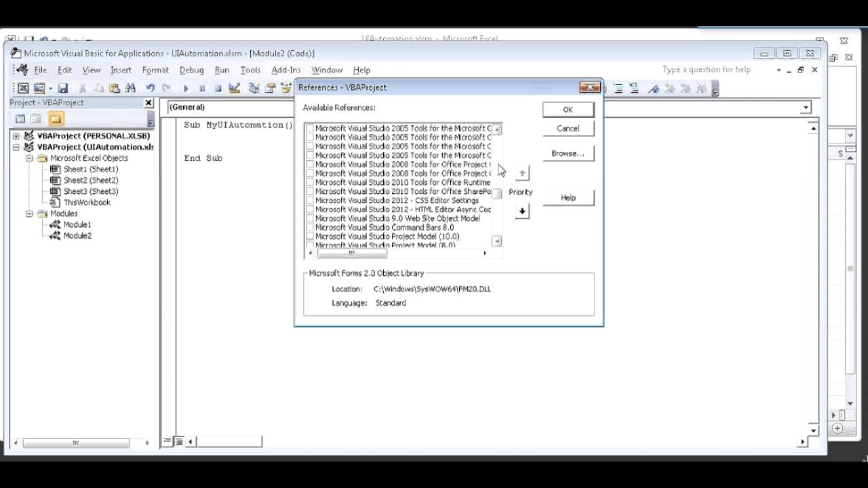Expand VBAProject (PERSONAL.XLSB) tree node

16,136
